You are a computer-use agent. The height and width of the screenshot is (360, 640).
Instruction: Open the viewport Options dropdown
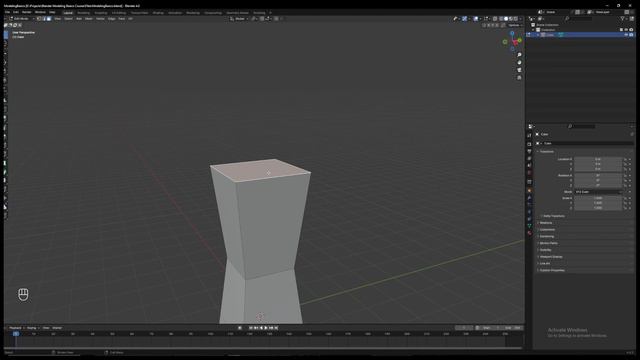point(516,25)
